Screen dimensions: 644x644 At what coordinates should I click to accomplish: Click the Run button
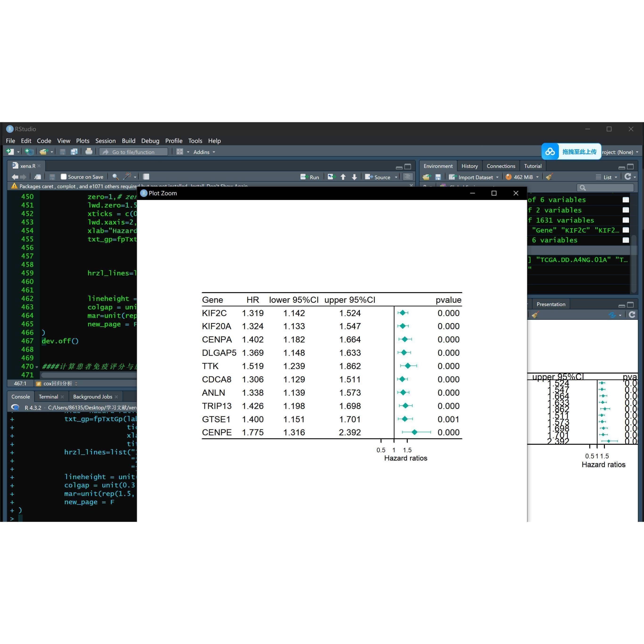310,177
